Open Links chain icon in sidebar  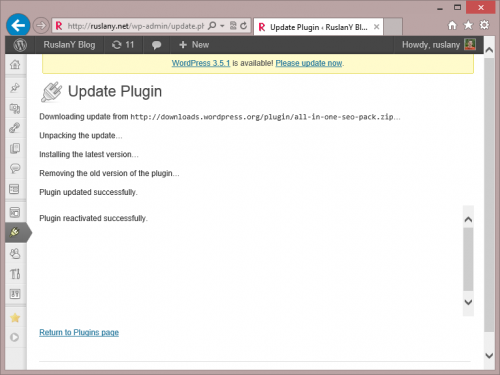[15, 128]
